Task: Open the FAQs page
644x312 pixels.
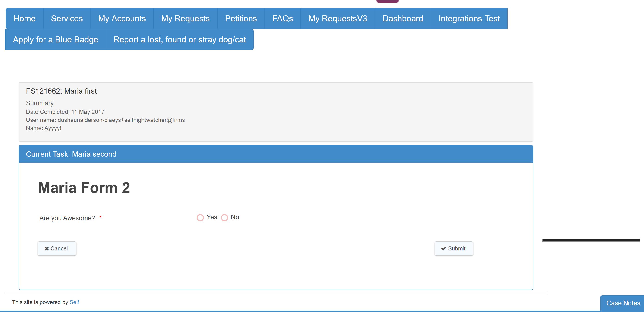Action: [282, 19]
